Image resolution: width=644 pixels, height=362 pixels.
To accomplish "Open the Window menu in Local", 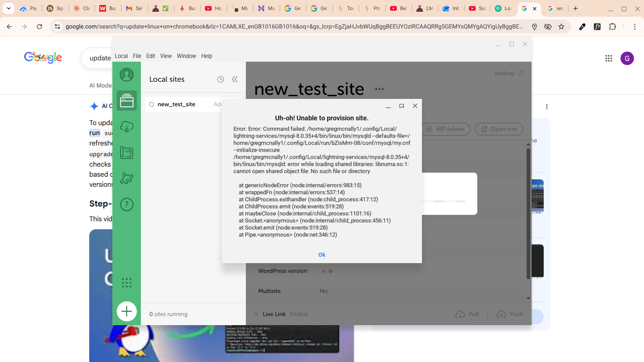I will point(186,56).
